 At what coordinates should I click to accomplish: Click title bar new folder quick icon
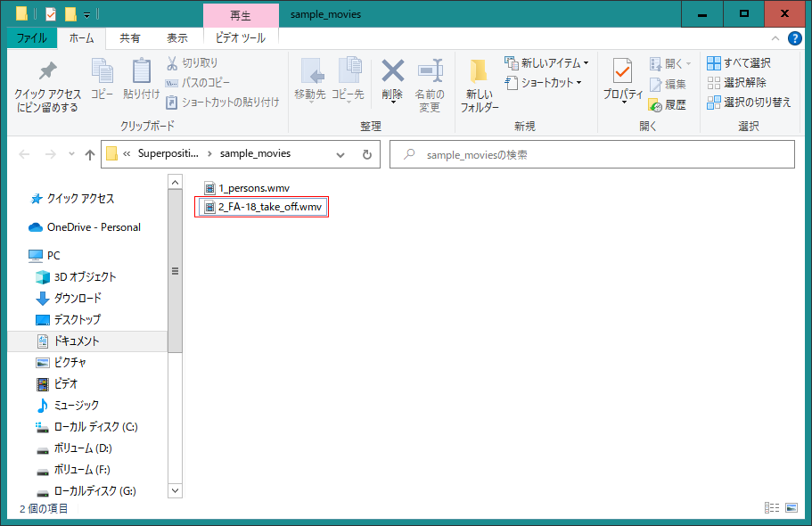click(70, 14)
